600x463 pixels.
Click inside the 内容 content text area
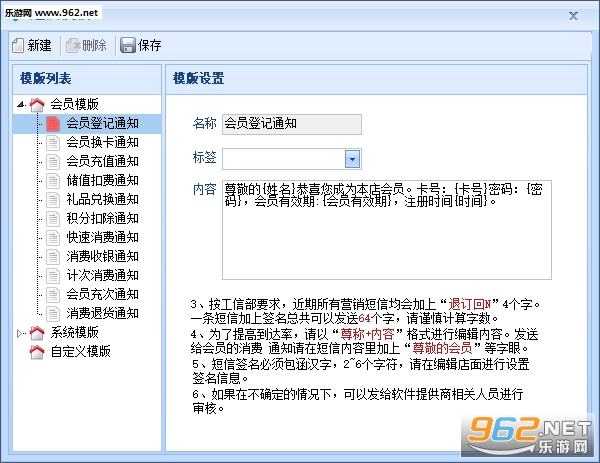coord(387,230)
